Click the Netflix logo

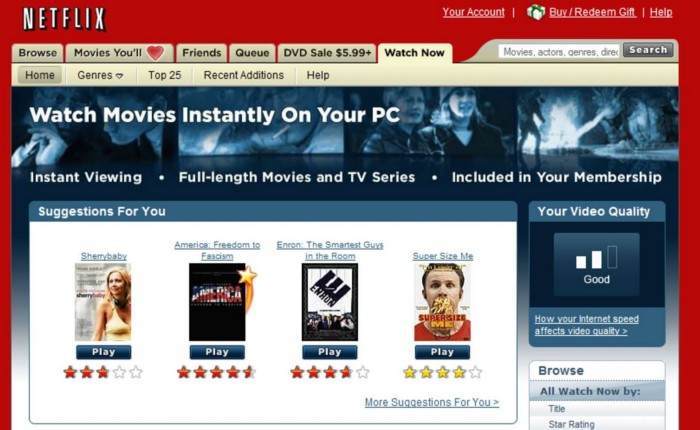pos(64,19)
